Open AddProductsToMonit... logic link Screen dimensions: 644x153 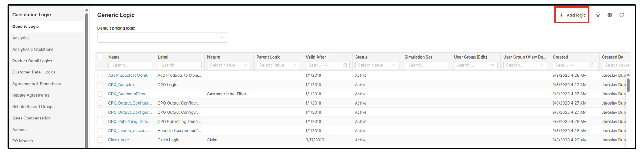pos(129,75)
